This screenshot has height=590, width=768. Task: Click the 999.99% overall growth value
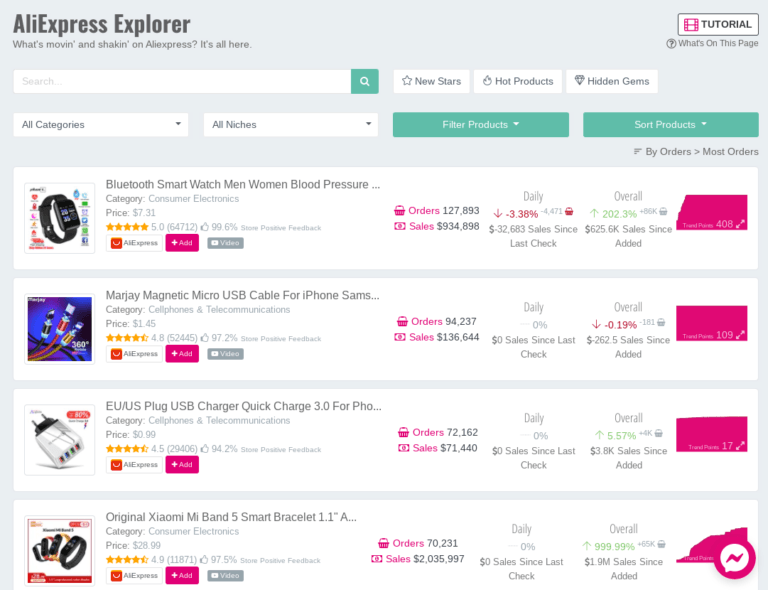pyautogui.click(x=614, y=546)
